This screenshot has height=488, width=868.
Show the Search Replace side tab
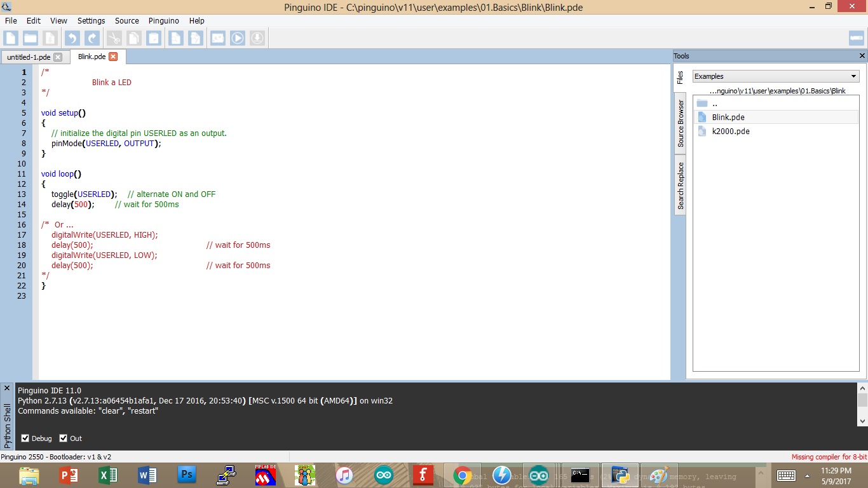(681, 186)
